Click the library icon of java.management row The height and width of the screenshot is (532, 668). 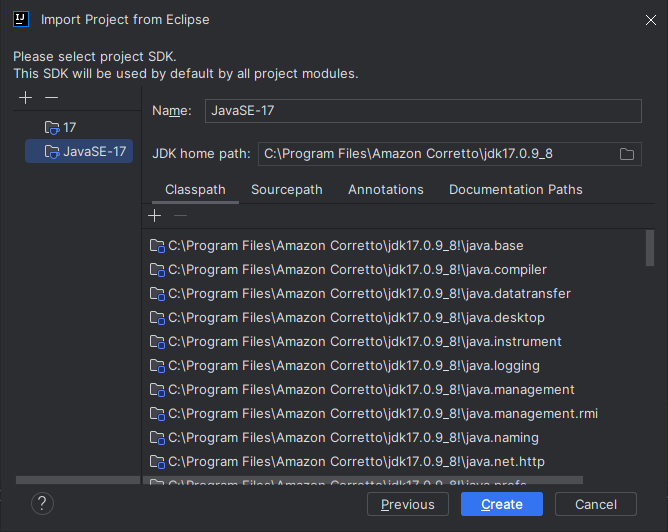157,390
